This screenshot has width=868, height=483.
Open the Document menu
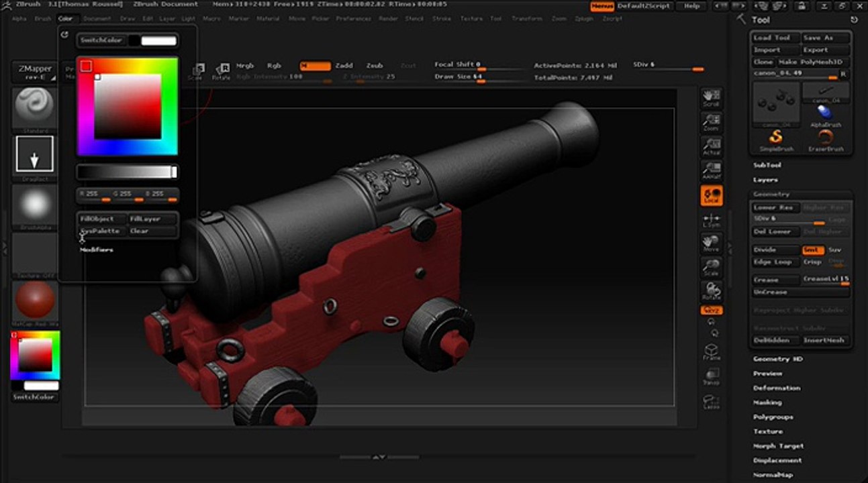coord(97,19)
